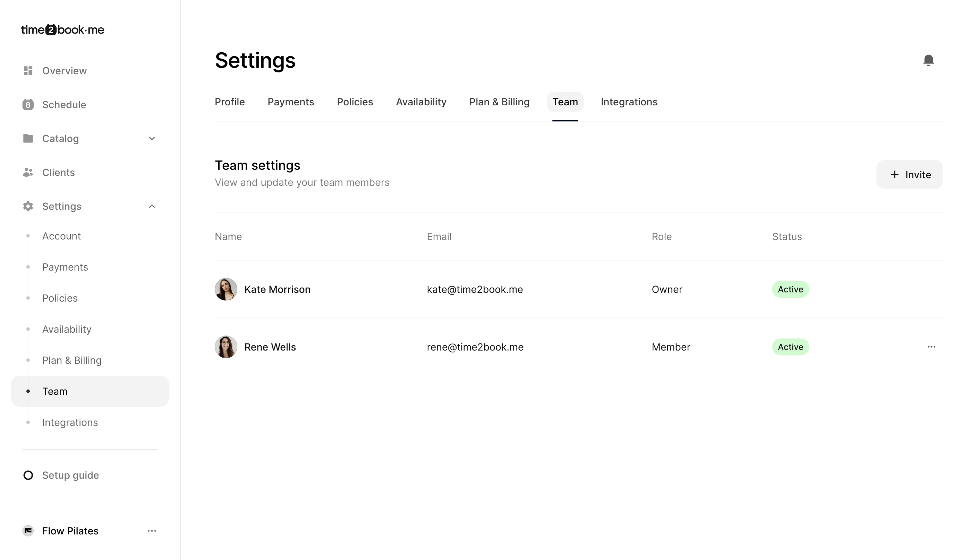Expand the Catalog section chevron
977x560 pixels.
tap(152, 138)
